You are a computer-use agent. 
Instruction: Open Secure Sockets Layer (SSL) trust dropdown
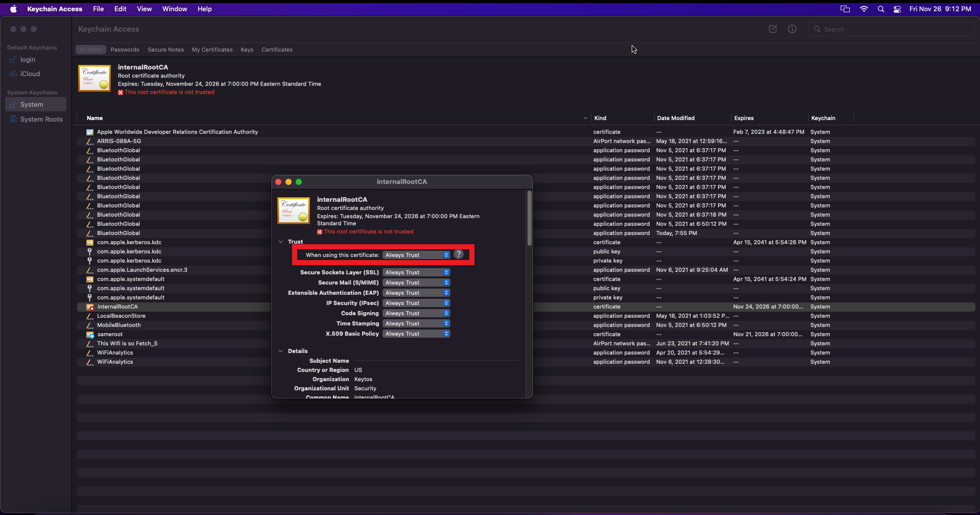coord(416,272)
